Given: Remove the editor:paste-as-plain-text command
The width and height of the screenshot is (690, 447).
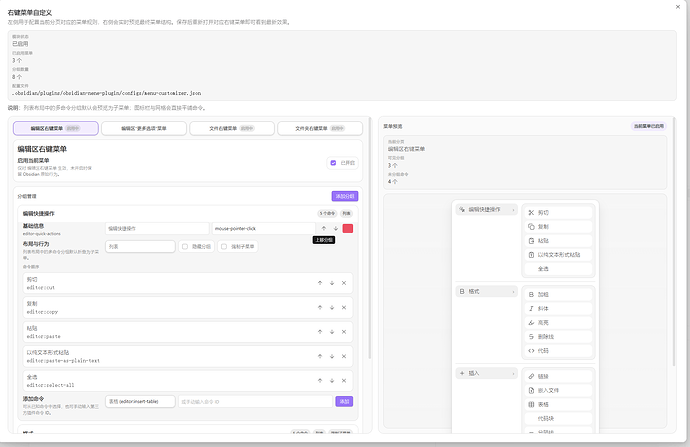Looking at the screenshot, I should (344, 356).
